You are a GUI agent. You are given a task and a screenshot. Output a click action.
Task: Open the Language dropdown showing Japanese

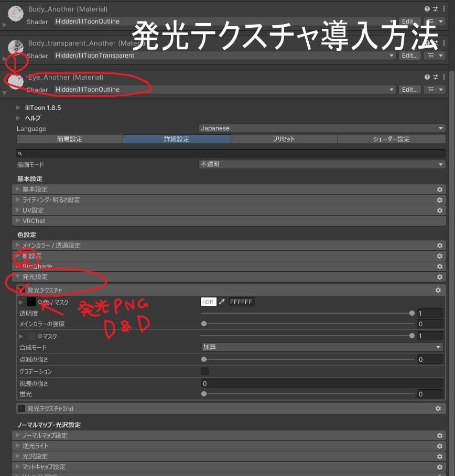pos(321,128)
